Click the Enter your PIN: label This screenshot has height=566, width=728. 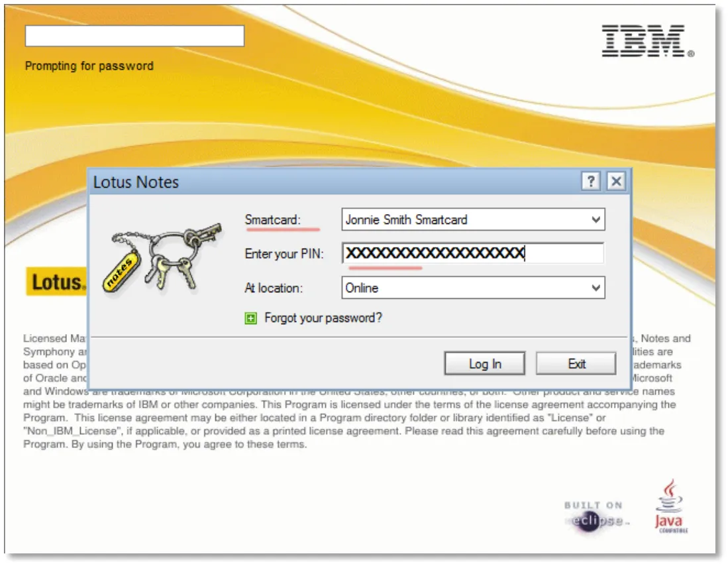(x=284, y=254)
